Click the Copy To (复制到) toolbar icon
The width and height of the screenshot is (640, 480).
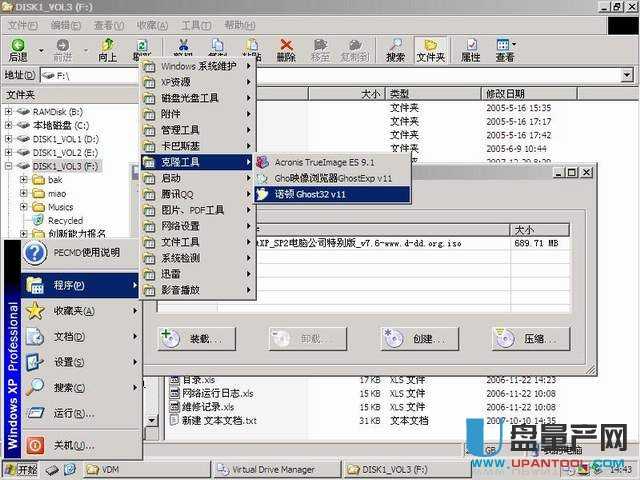355,50
